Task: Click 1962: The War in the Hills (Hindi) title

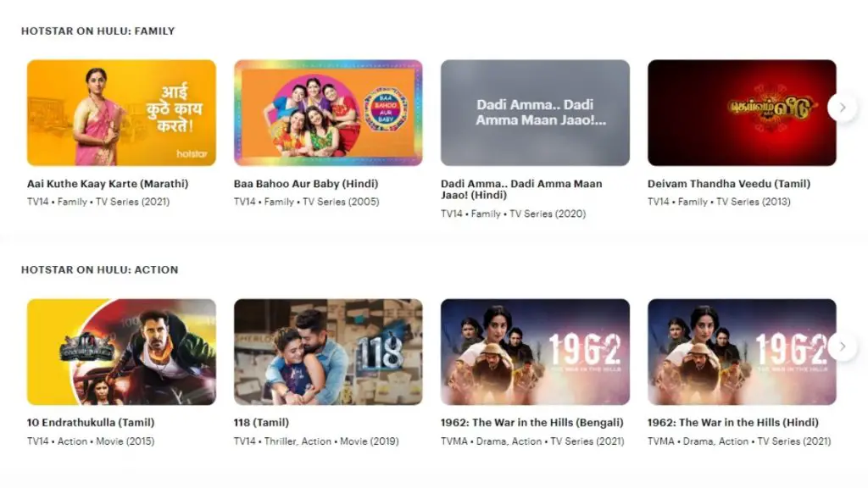Action: (x=733, y=423)
